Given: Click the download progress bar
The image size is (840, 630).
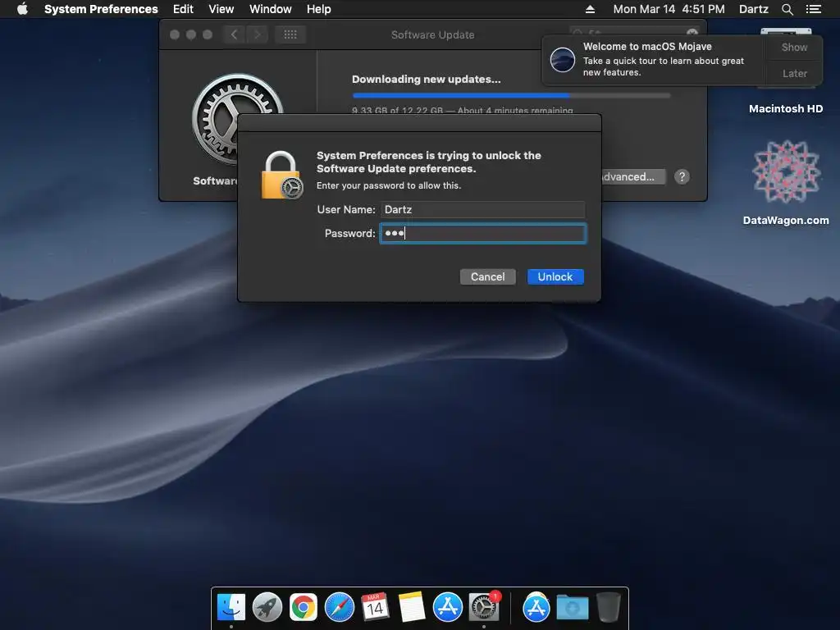Looking at the screenshot, I should click(x=511, y=95).
